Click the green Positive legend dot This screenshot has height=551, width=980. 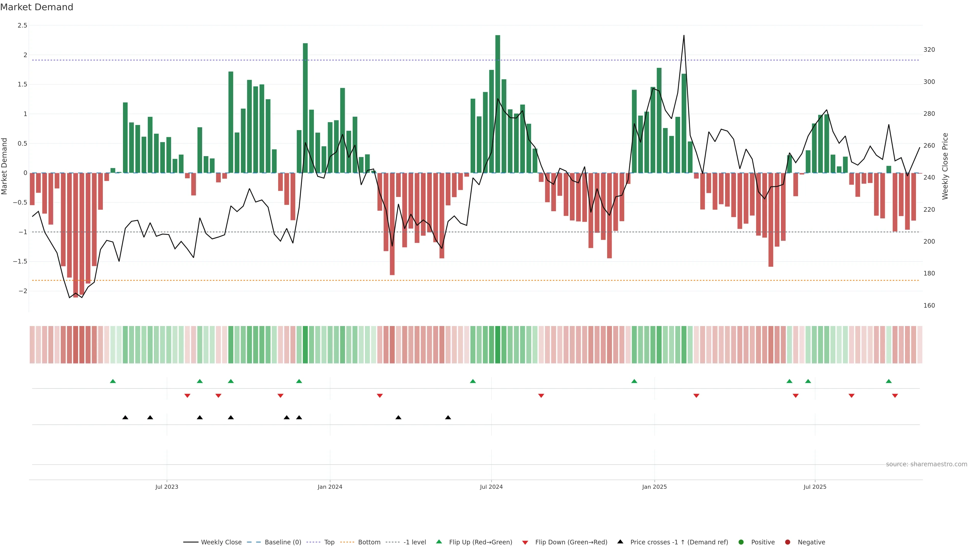741,542
